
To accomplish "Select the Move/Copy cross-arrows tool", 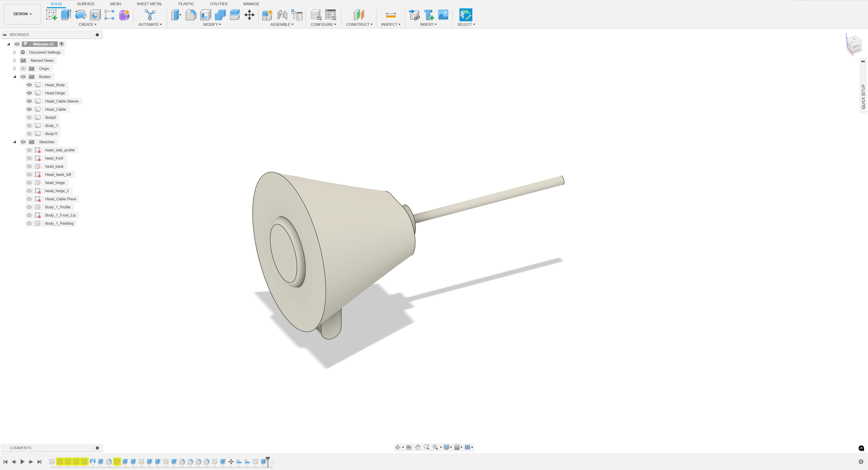I will (249, 15).
